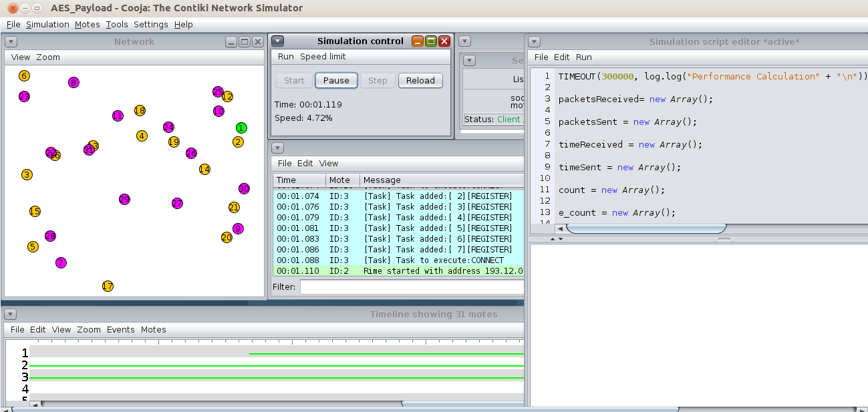
Task: Select the 'Task to execute:CONNECT' log row
Action: tap(398, 260)
